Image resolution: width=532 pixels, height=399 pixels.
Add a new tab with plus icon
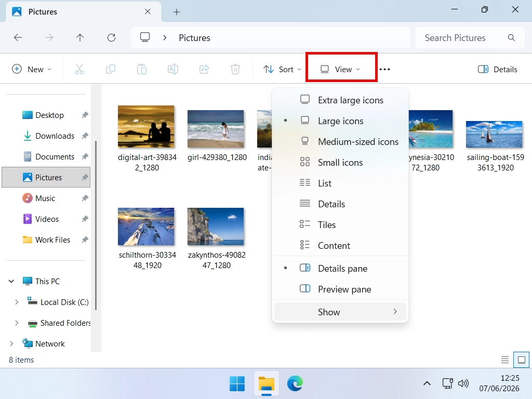(177, 12)
